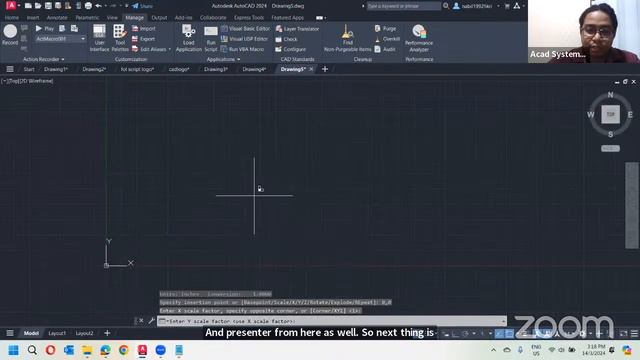Click the search keyword input box
This screenshot has height=360, width=640.
(403, 6)
